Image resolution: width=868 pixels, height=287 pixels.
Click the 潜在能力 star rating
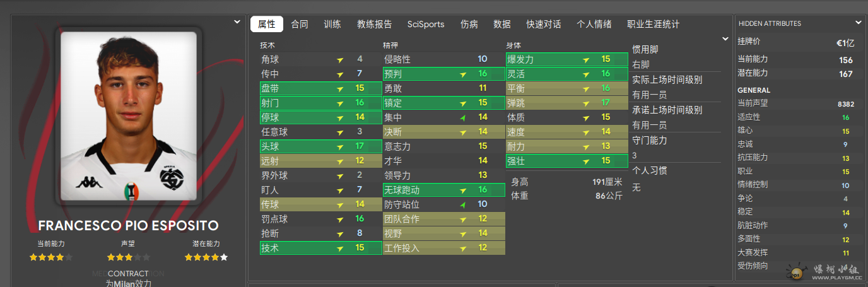[x=206, y=257]
